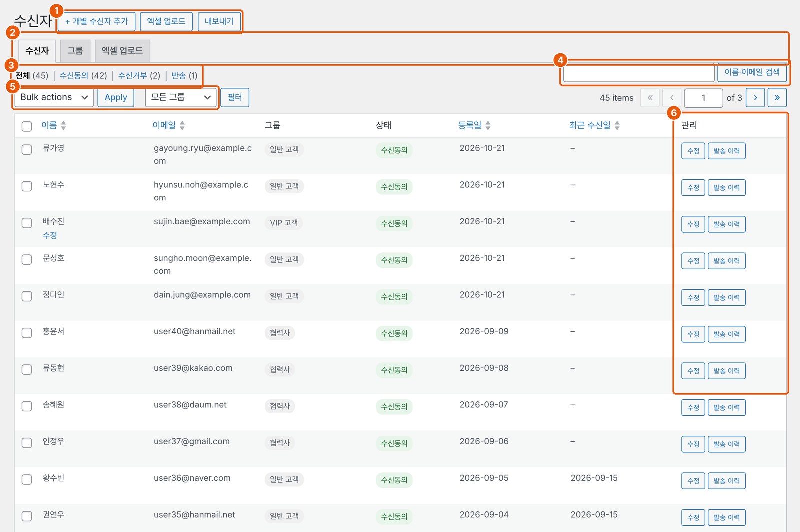Open the 그룹 tab

75,51
